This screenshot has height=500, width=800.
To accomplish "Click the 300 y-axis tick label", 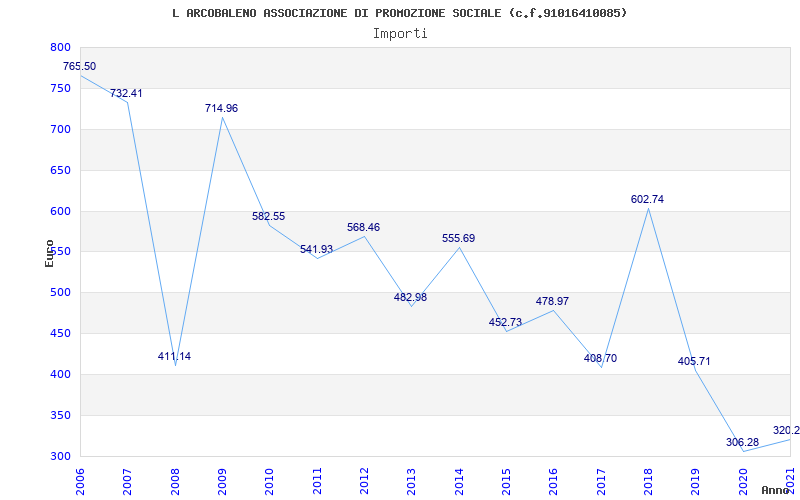I will point(60,456).
